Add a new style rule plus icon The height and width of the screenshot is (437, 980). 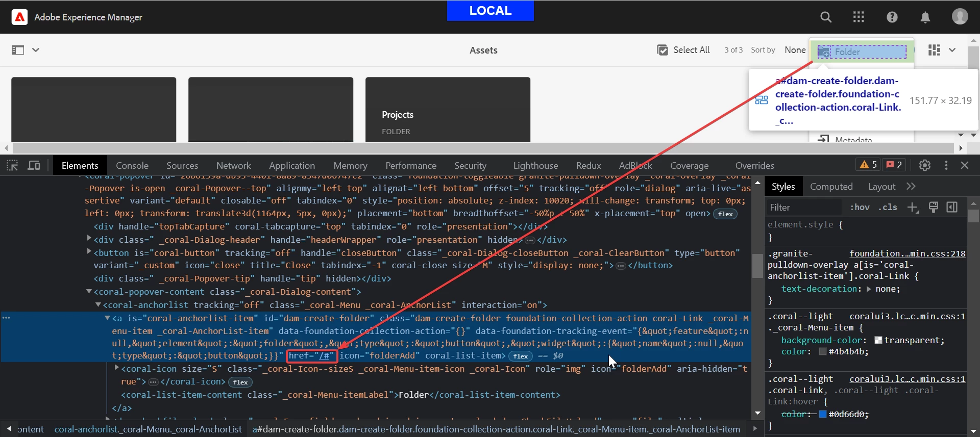click(x=913, y=207)
